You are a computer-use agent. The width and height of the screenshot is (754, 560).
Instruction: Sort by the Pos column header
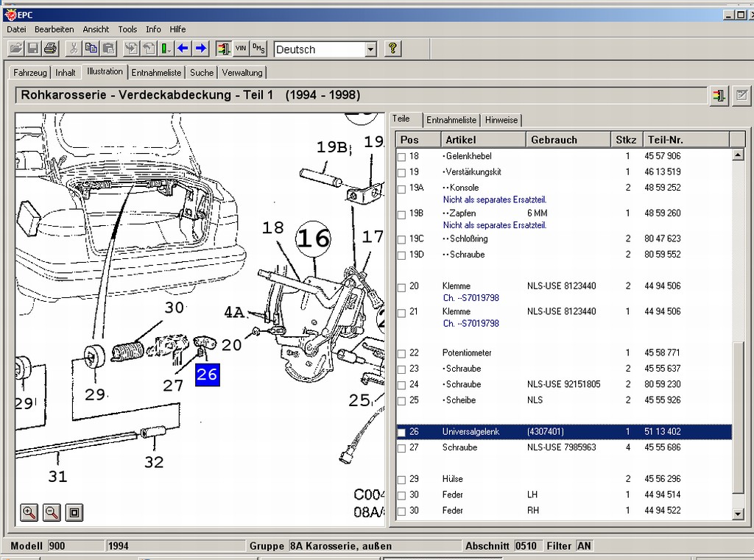[418, 140]
